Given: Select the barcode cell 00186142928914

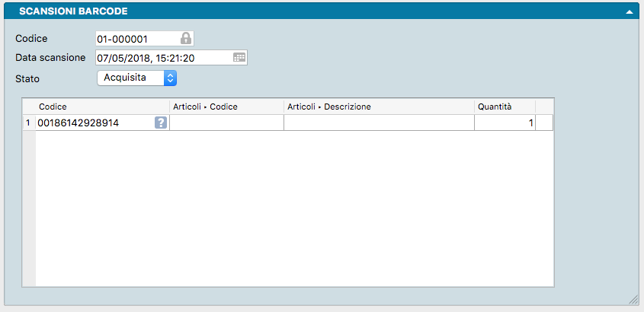Looking at the screenshot, I should click(x=93, y=123).
